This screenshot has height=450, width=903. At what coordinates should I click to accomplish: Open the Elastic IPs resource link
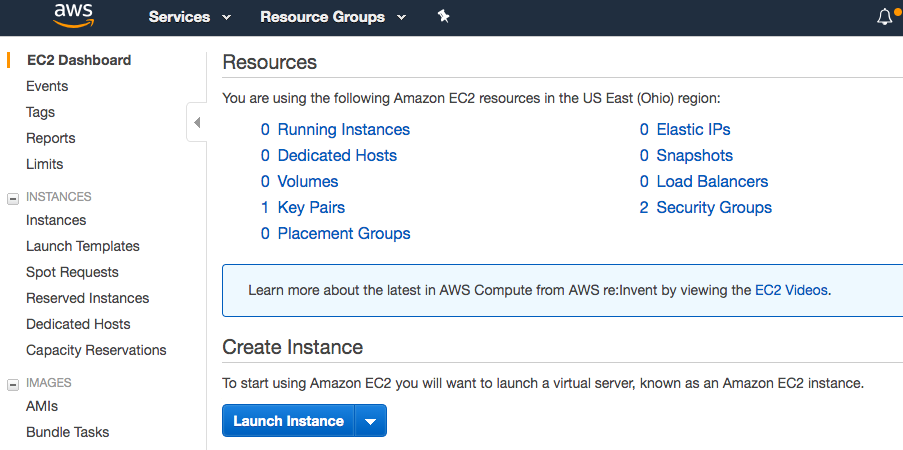(x=693, y=130)
